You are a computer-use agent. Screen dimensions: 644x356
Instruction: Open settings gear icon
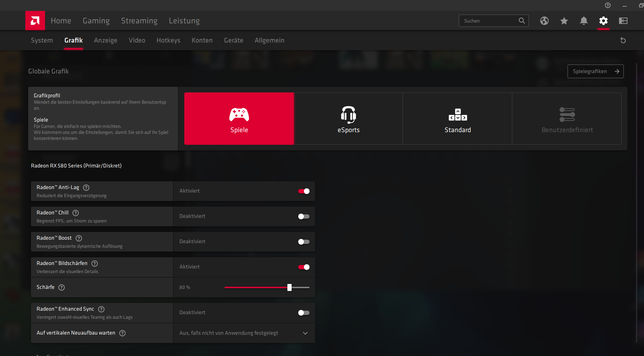coord(604,21)
